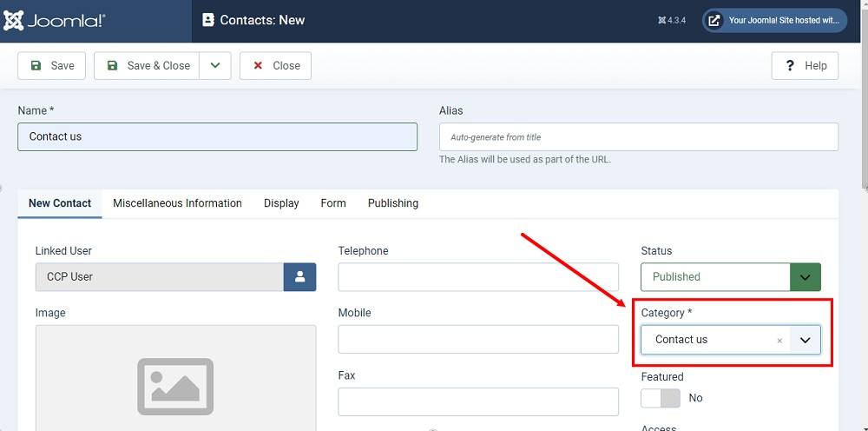Screen dimensions: 868x431
Task: Click the user icon to select Linked User
Action: (300, 276)
